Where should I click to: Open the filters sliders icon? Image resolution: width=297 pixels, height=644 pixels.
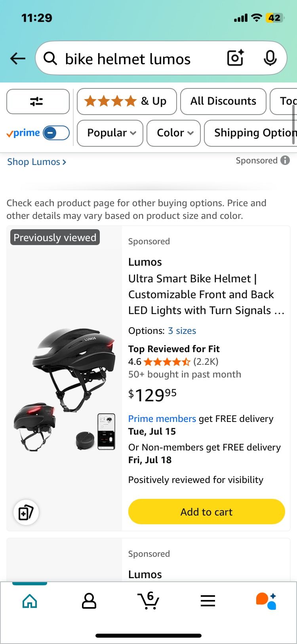pyautogui.click(x=38, y=102)
